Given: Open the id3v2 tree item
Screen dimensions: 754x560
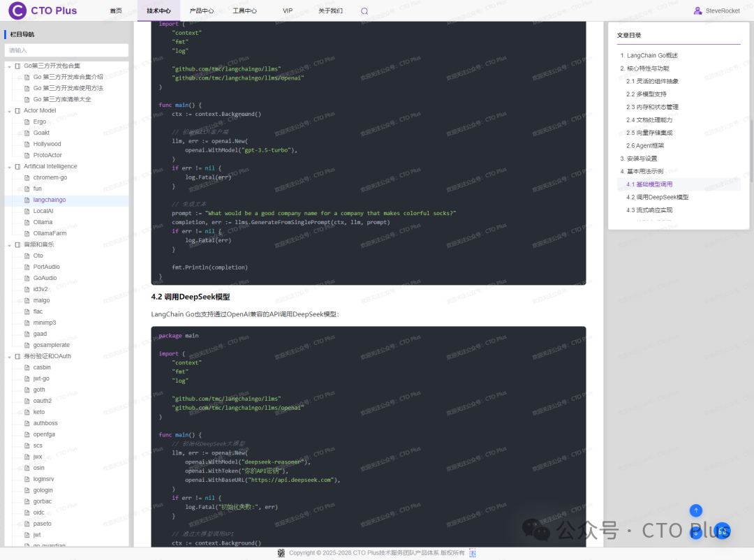Looking at the screenshot, I should pos(40,289).
